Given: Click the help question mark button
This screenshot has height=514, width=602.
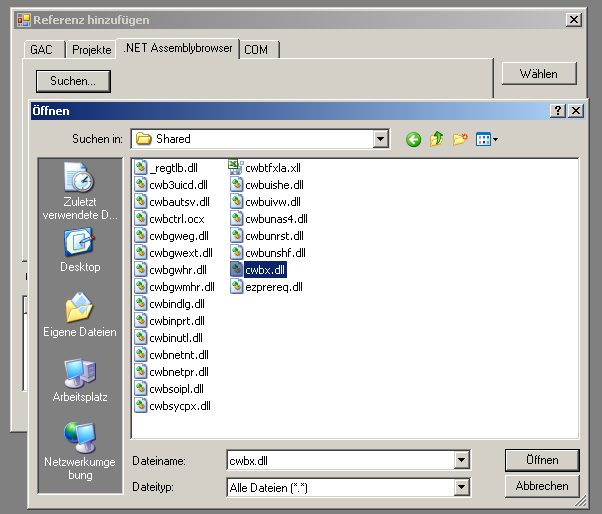Looking at the screenshot, I should click(558, 111).
